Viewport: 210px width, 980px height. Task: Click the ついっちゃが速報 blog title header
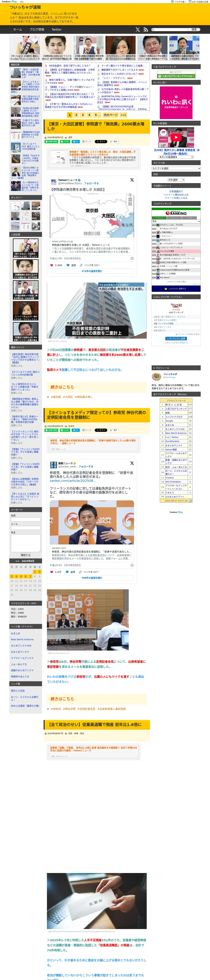(25, 7)
